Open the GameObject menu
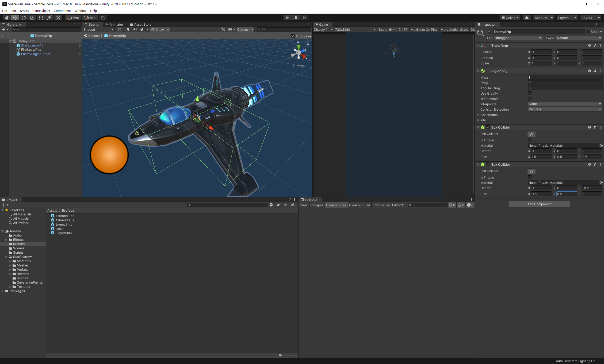The width and height of the screenshot is (604, 364). pos(41,11)
